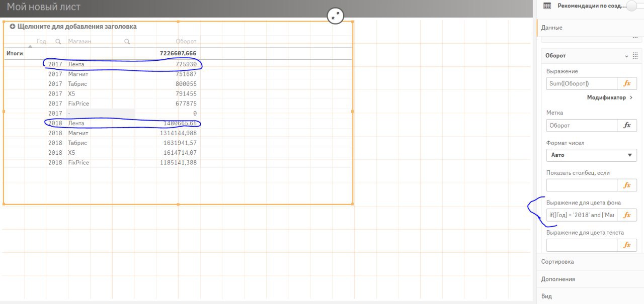
Task: Click the plus icon to add a title
Action: [x=12, y=27]
